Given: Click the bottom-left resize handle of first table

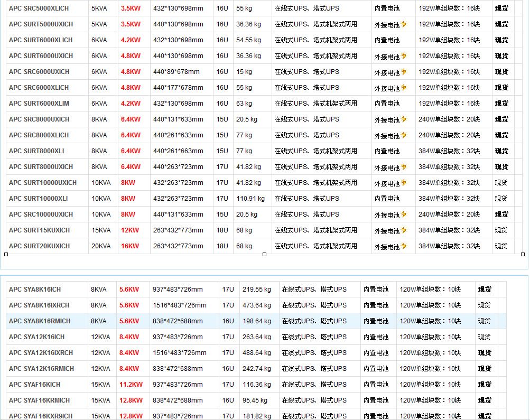Looking at the screenshot, I should pyautogui.click(x=6, y=254).
